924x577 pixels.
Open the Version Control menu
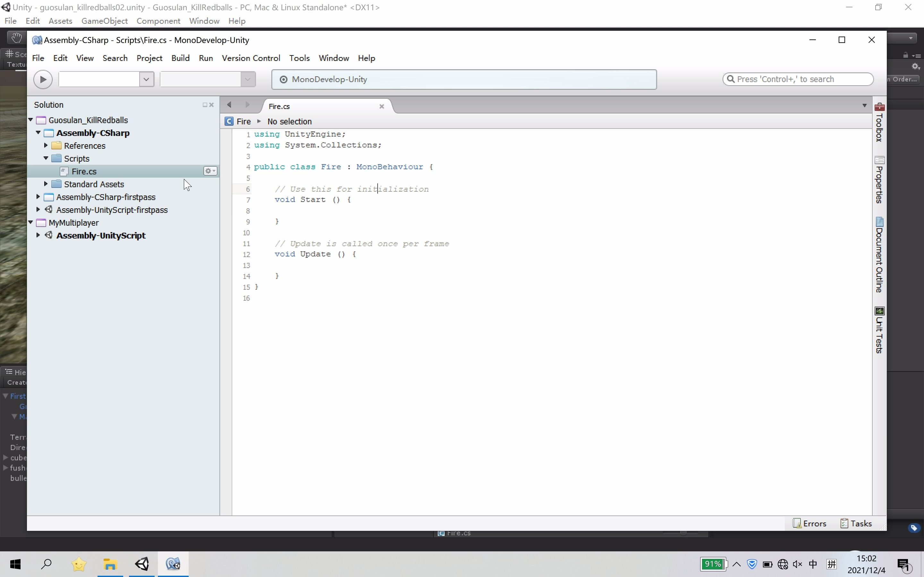point(251,58)
